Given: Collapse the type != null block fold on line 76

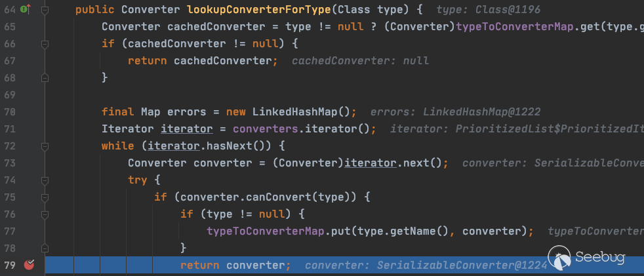Looking at the screenshot, I should pos(45,214).
